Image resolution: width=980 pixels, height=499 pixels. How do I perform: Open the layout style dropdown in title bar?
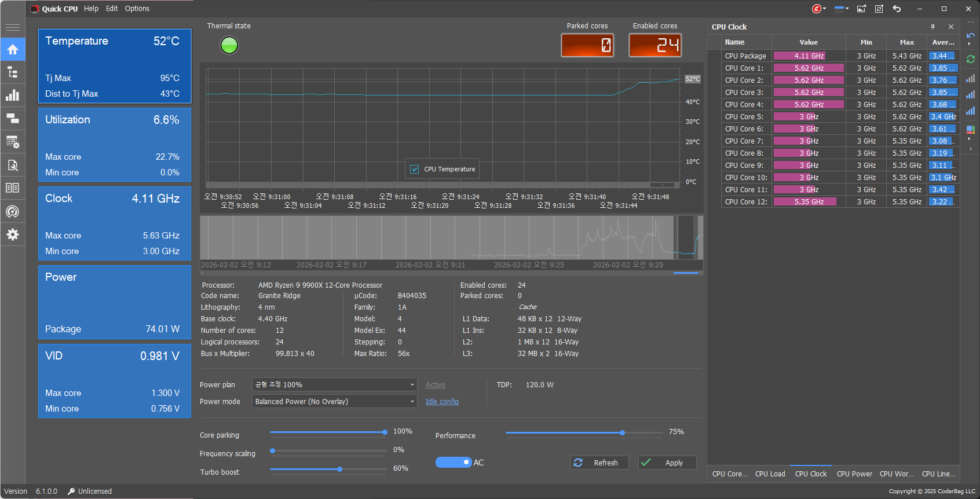842,9
